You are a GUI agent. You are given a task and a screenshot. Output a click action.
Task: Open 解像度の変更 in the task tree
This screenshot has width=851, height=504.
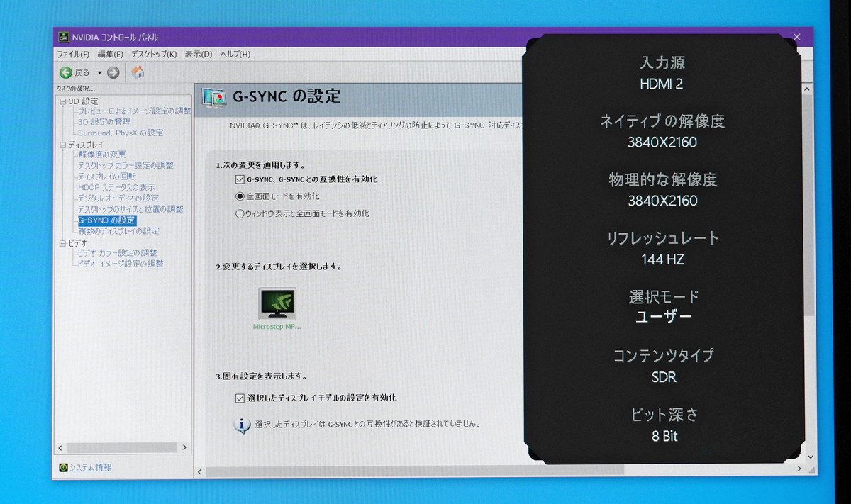tap(101, 155)
